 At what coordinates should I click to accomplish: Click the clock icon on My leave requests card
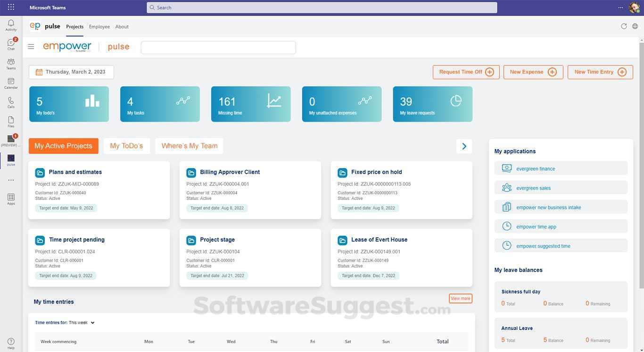pyautogui.click(x=455, y=100)
